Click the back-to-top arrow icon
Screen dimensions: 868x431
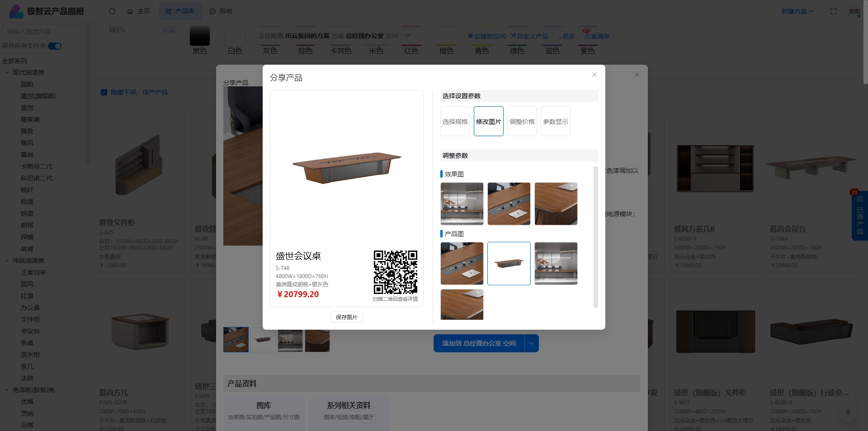tap(848, 412)
